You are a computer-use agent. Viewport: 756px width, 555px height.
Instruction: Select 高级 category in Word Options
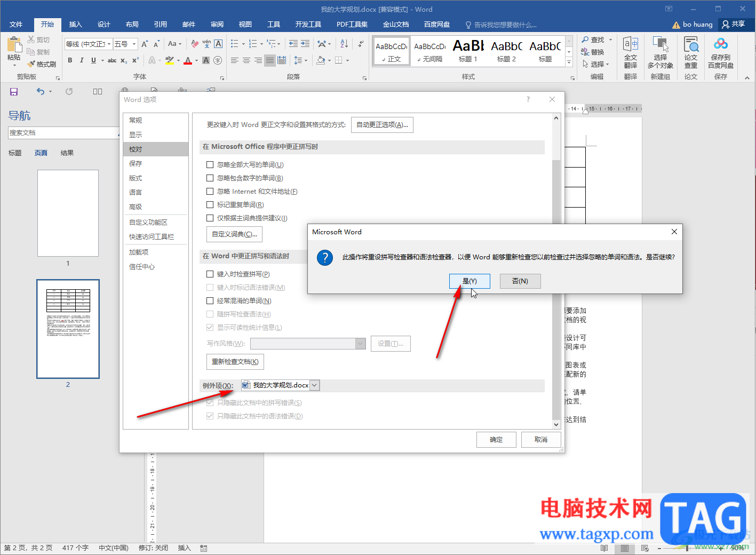tap(156, 207)
